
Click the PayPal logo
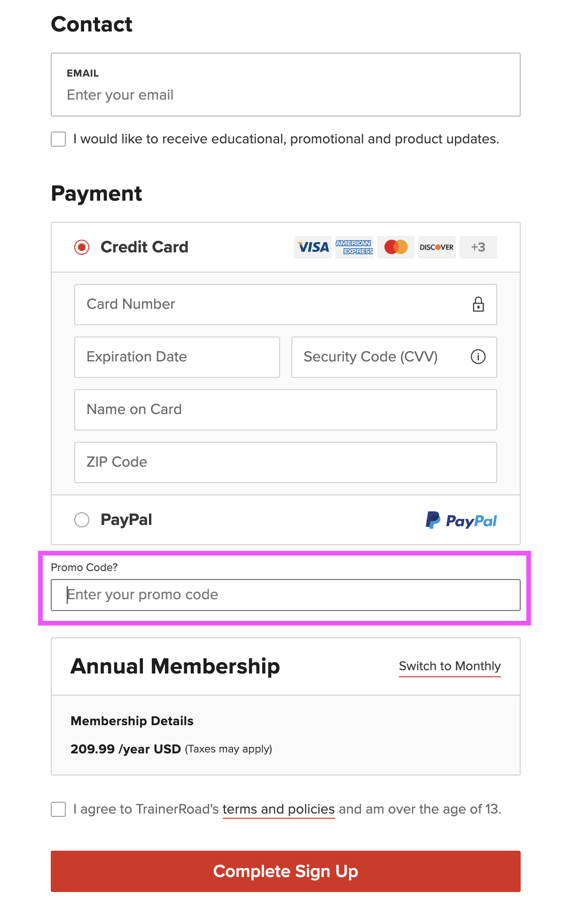point(461,520)
